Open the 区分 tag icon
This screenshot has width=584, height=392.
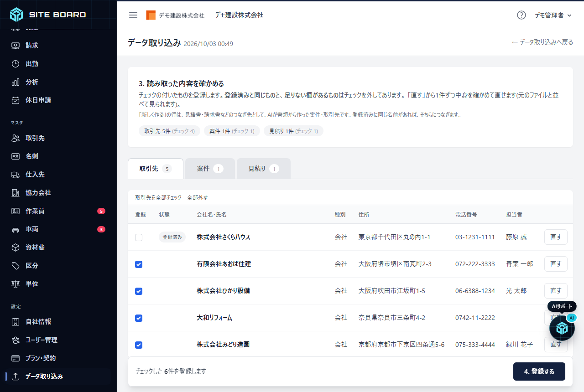coord(16,266)
